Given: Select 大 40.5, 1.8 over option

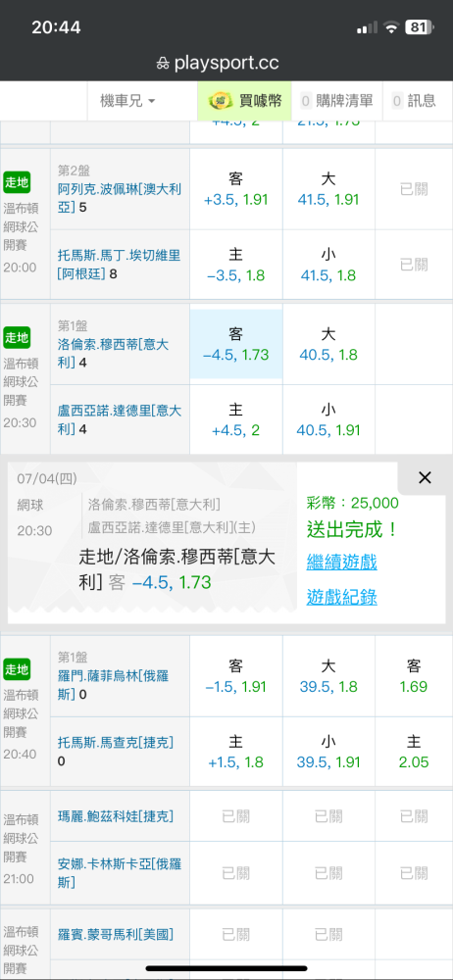Looking at the screenshot, I should (328, 344).
